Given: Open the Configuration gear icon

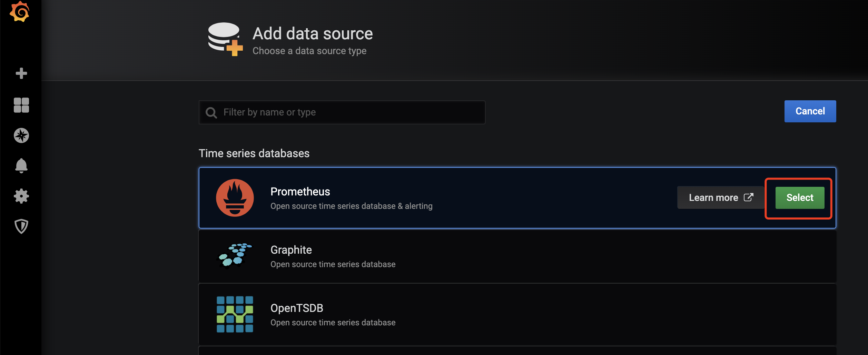Looking at the screenshot, I should [21, 196].
